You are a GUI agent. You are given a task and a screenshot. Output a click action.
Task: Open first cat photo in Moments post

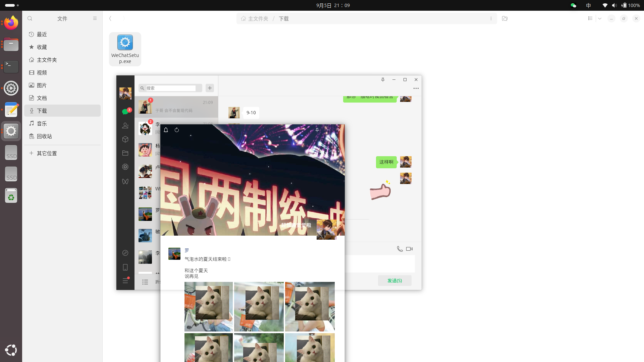click(209, 307)
